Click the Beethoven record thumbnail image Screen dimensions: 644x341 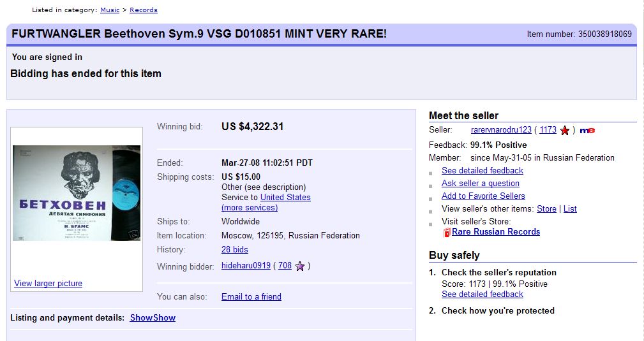77,193
